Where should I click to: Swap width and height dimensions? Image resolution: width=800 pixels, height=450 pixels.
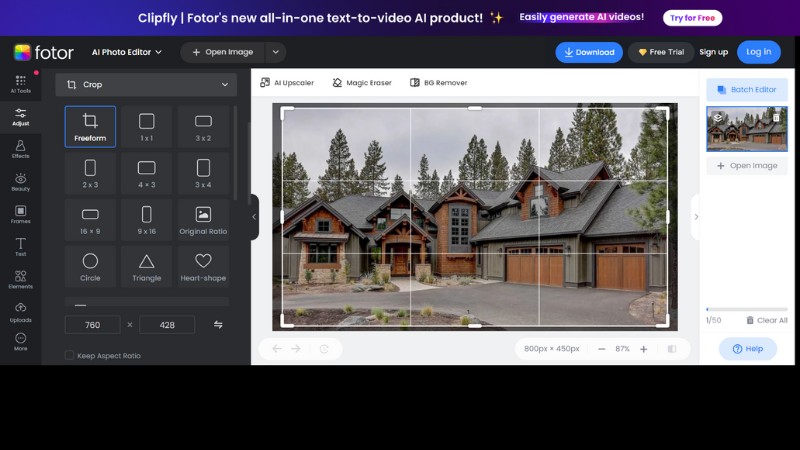[x=218, y=325]
